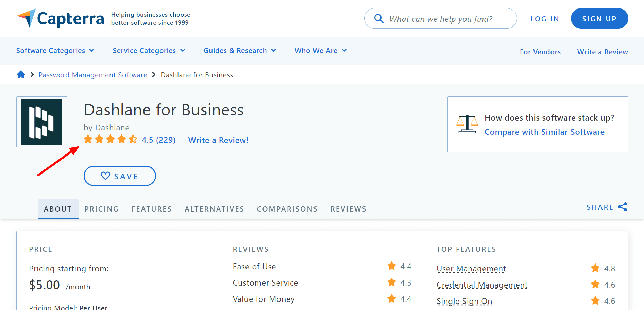Click the Sign Up button
Image resolution: width=644 pixels, height=310 pixels.
[599, 18]
